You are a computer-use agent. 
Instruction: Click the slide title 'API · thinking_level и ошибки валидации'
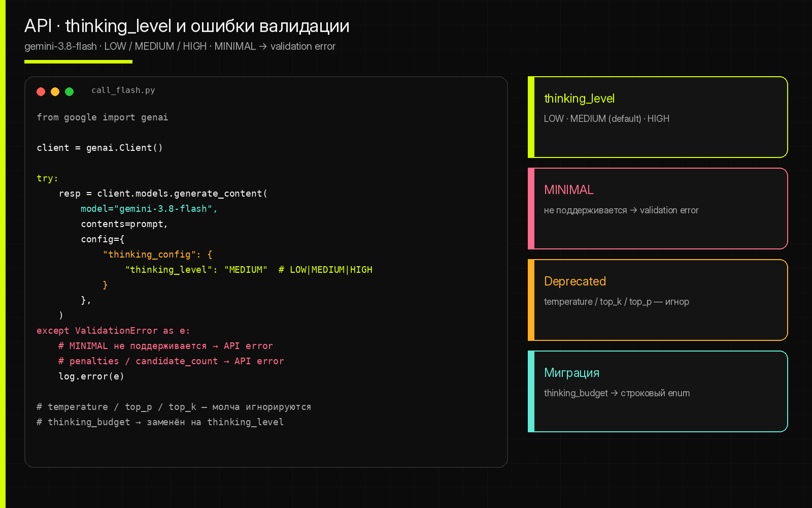coord(187,26)
